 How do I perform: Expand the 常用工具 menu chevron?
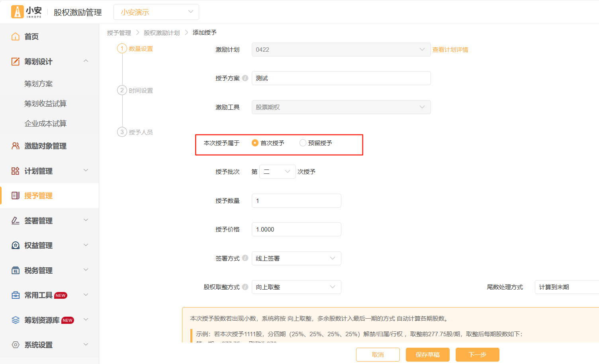(x=86, y=295)
